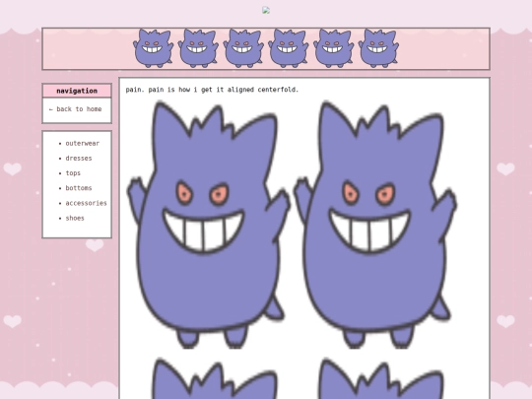Screen dimensions: 532x399
Task: Click the large right Gengar image under the text
Action: 375,225
